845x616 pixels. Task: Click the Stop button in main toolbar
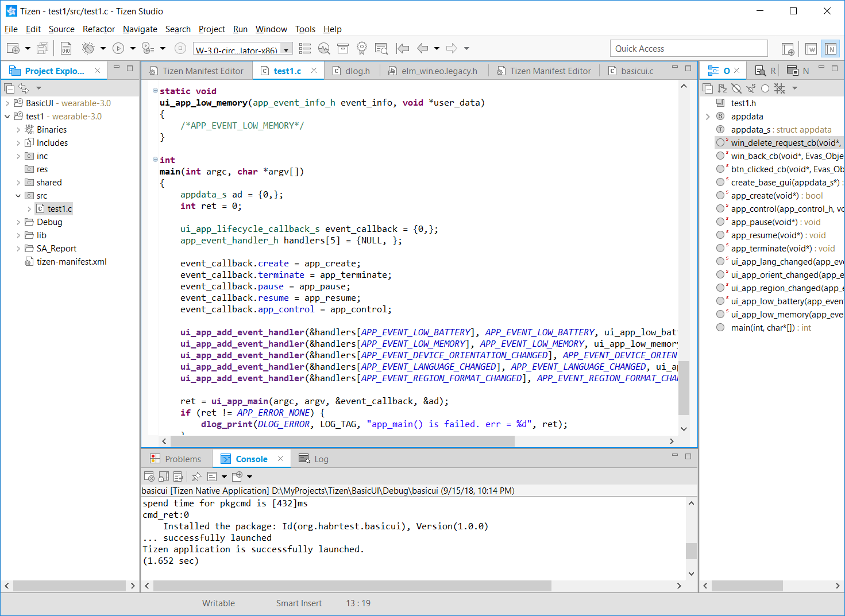pos(180,49)
